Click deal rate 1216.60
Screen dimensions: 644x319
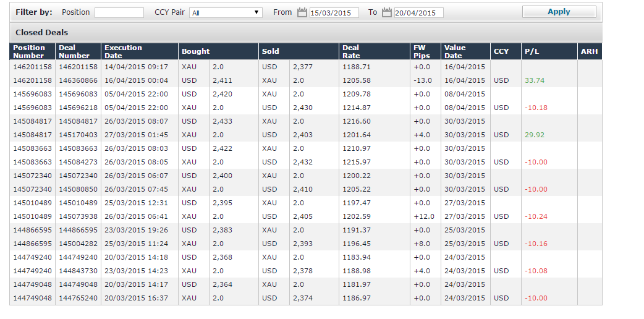[357, 121]
